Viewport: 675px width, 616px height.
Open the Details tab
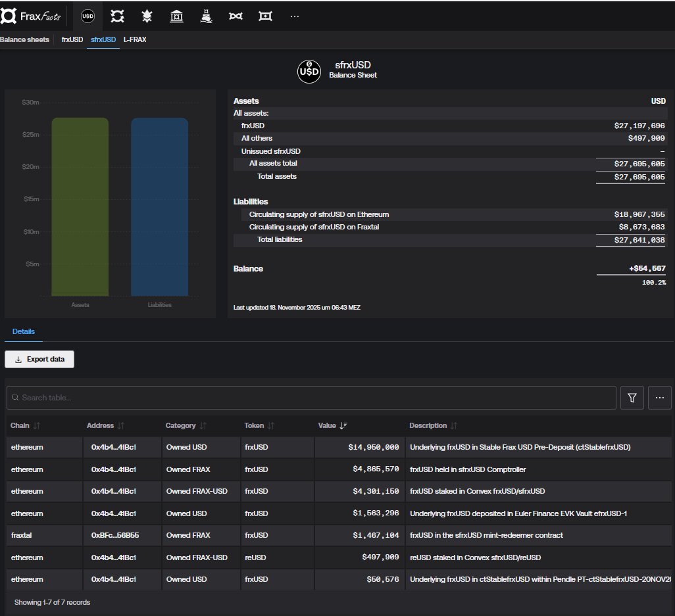point(24,331)
